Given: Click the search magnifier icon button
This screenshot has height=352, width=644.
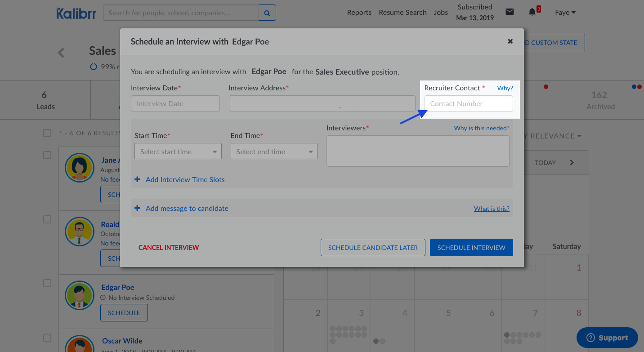Looking at the screenshot, I should [x=267, y=13].
